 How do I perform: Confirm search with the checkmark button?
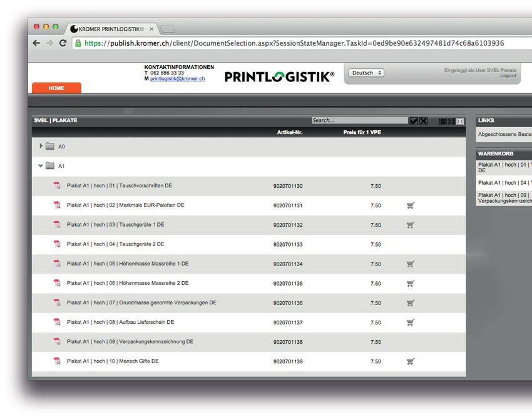[x=414, y=121]
